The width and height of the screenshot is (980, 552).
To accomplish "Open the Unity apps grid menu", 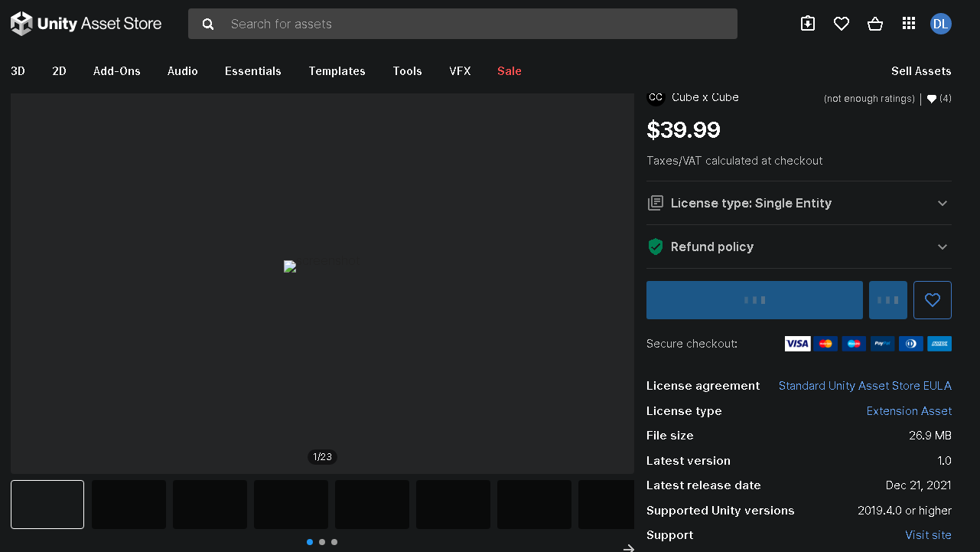I will pos(908,24).
